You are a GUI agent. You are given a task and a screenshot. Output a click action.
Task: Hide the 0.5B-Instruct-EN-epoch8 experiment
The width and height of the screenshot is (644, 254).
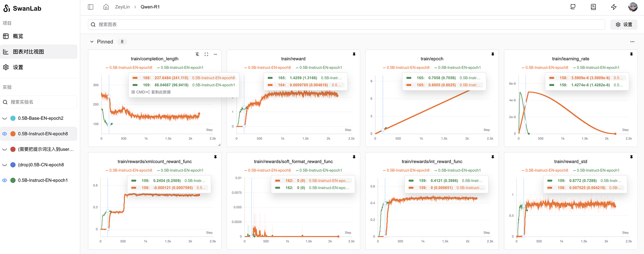(5, 134)
